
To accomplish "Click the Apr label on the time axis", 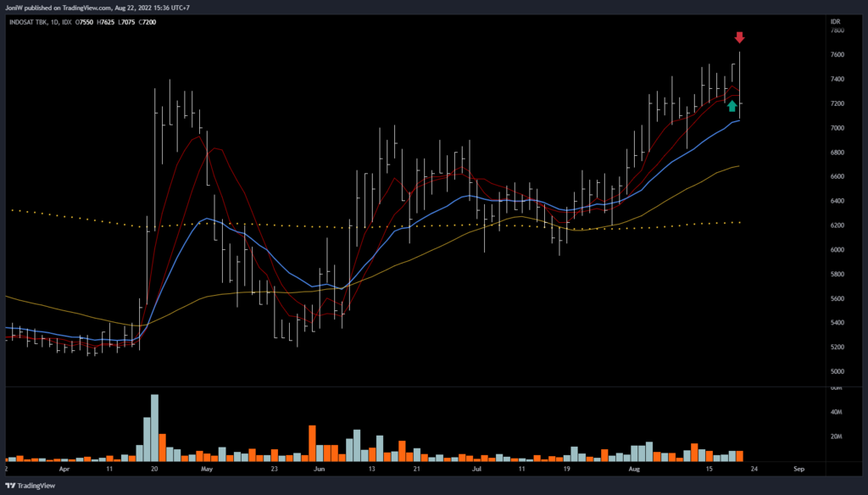I will coord(64,468).
